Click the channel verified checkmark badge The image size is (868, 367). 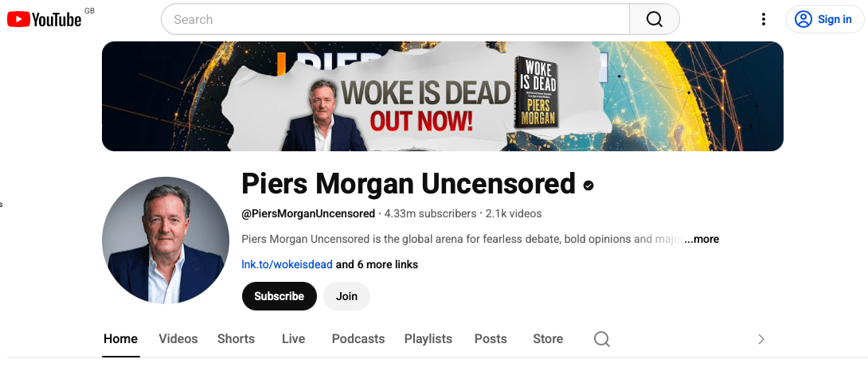[x=588, y=185]
